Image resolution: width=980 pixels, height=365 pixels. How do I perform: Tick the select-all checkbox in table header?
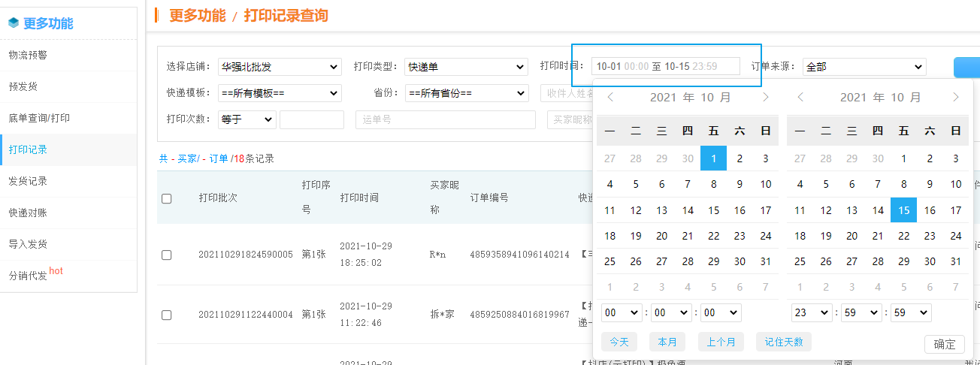pyautogui.click(x=167, y=198)
